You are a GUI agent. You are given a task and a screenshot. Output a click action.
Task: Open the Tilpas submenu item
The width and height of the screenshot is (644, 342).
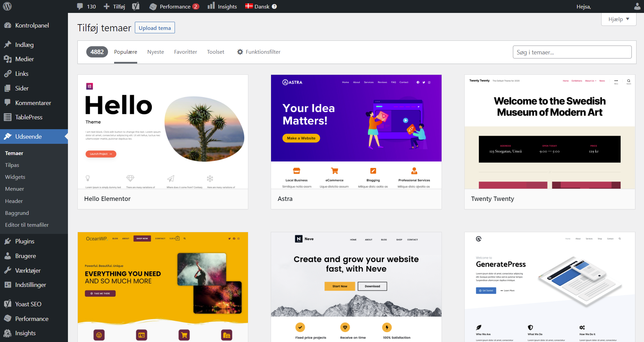(x=12, y=165)
